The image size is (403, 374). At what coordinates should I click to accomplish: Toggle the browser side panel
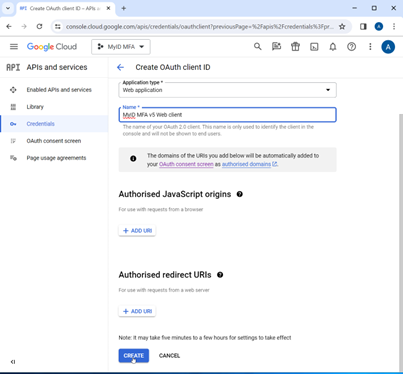click(363, 26)
